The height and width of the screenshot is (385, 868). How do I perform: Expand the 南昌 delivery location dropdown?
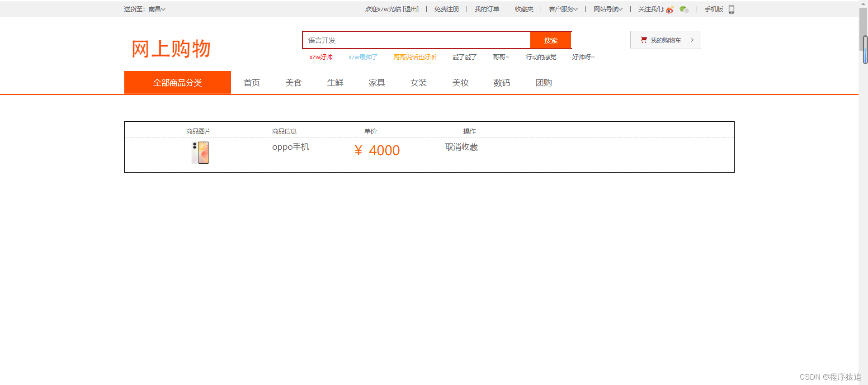[x=157, y=9]
